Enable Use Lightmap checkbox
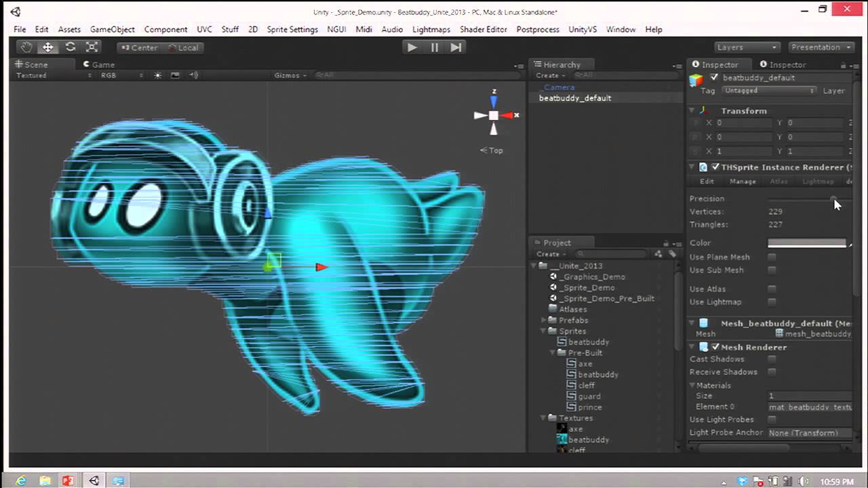 (772, 302)
